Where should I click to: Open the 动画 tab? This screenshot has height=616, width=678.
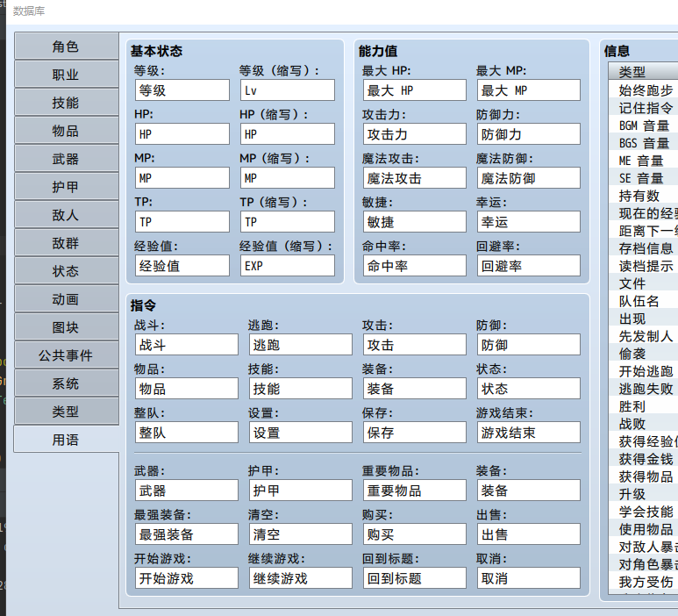67,299
